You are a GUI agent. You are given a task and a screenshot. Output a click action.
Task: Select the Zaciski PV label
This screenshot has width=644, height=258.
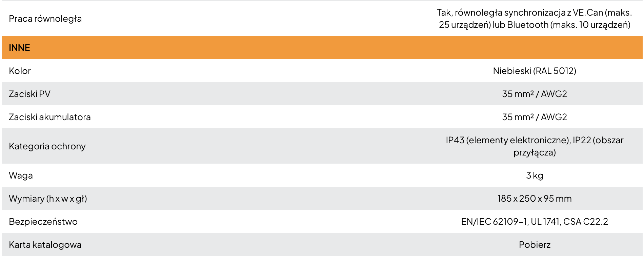tap(29, 94)
